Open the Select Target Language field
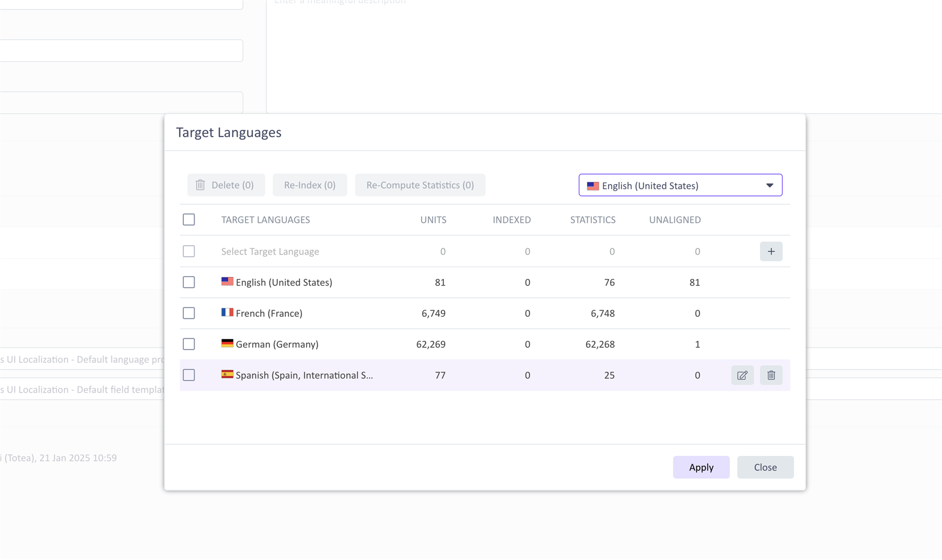This screenshot has height=560, width=942. coord(270,252)
